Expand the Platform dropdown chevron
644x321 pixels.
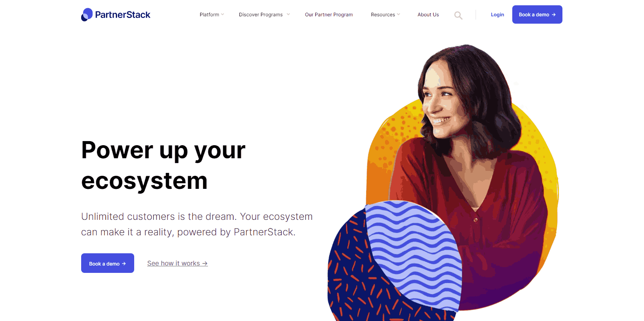click(222, 14)
